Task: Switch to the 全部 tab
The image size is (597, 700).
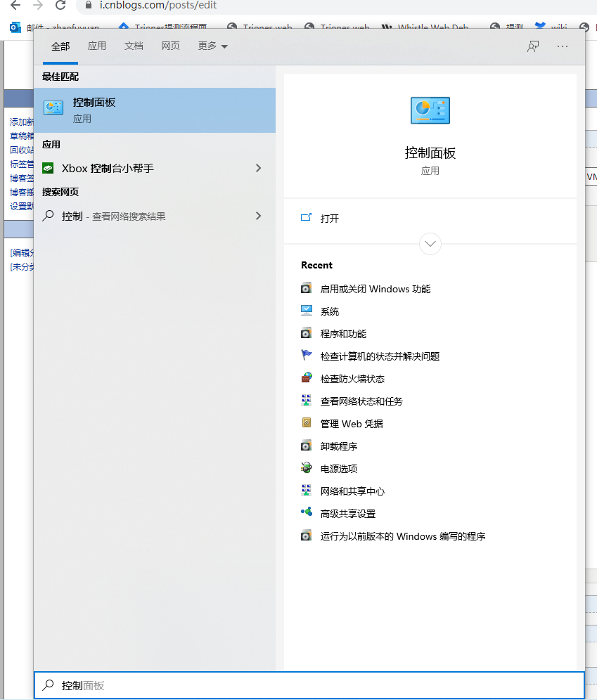Action: [60, 46]
